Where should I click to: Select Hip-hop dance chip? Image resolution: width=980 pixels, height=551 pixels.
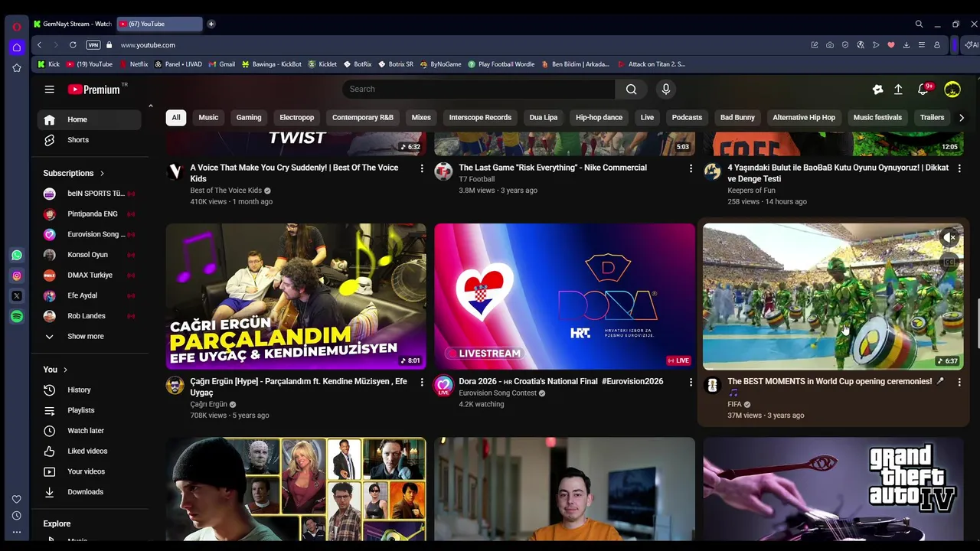599,118
